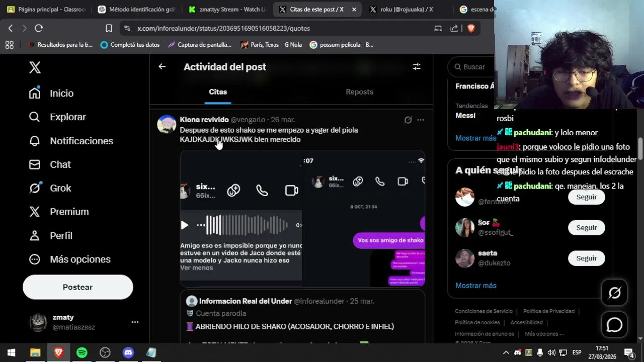Open more options on Klona revivido post

tap(421, 120)
